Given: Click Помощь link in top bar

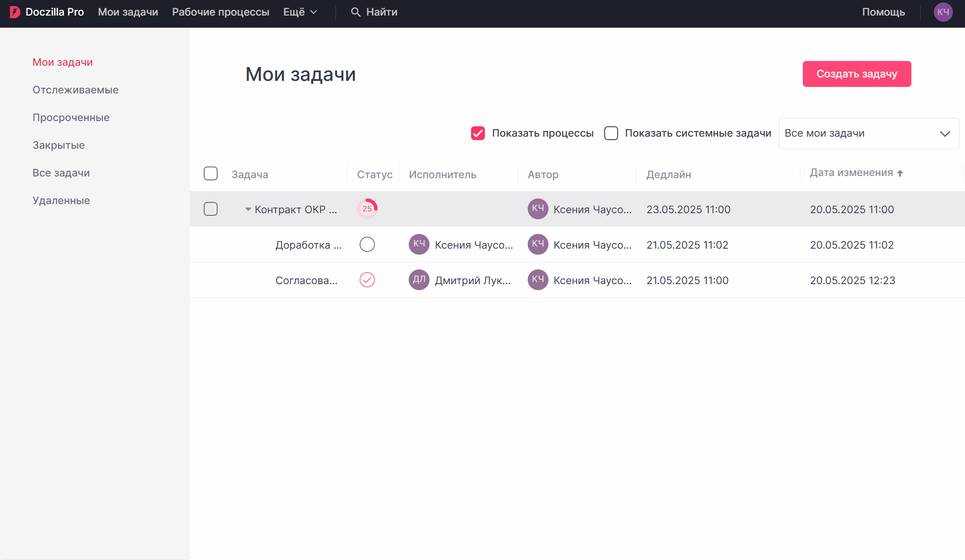Looking at the screenshot, I should click(883, 12).
